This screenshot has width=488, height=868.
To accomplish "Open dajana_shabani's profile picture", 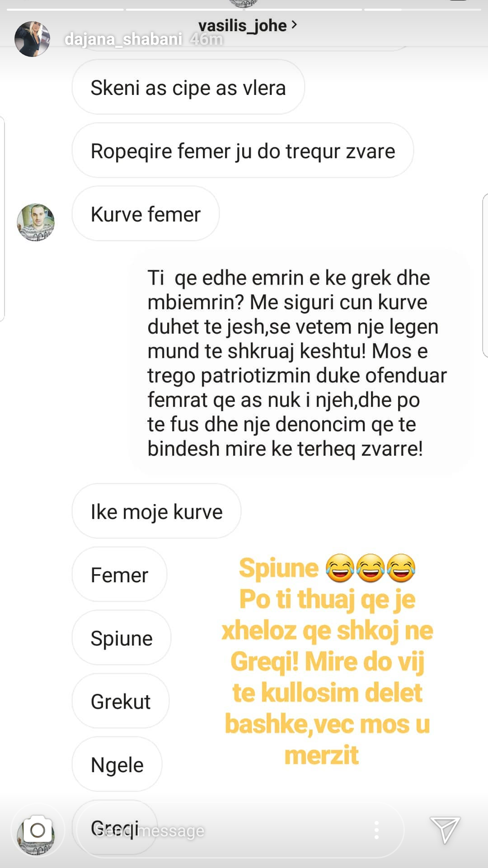I will 32,39.
